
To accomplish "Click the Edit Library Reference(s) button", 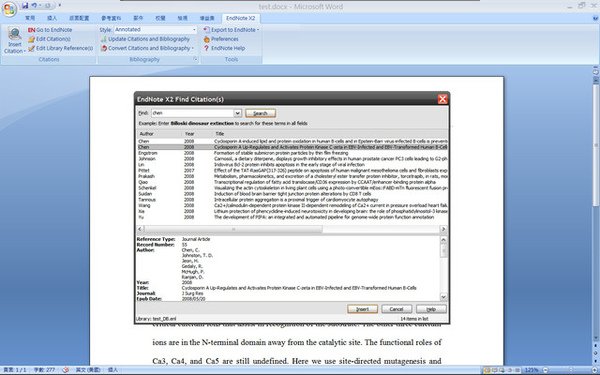I will [60, 48].
